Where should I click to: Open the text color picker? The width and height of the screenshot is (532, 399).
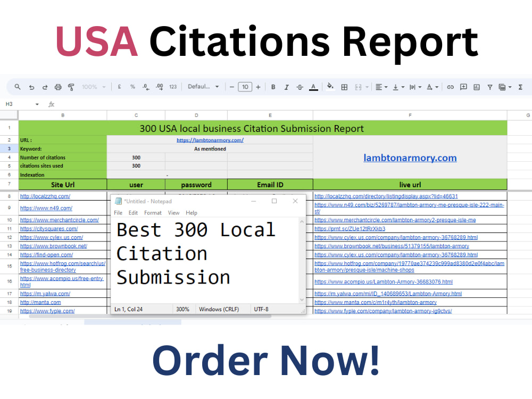coord(313,87)
